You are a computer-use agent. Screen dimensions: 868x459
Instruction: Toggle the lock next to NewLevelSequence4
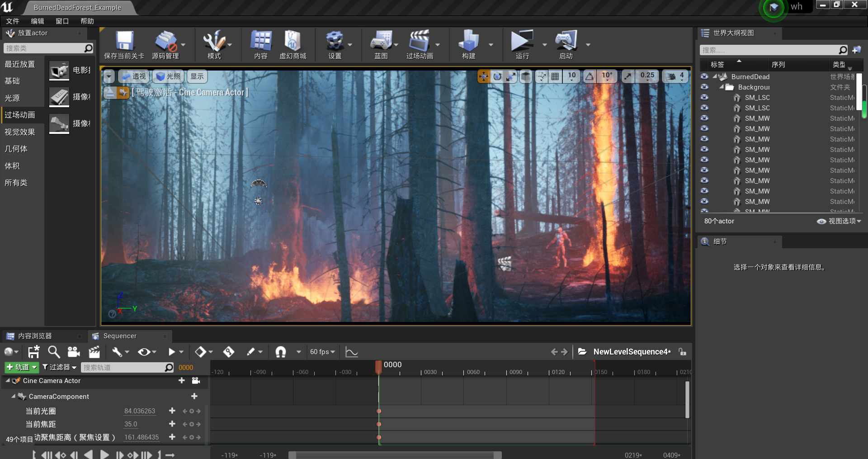click(x=683, y=352)
